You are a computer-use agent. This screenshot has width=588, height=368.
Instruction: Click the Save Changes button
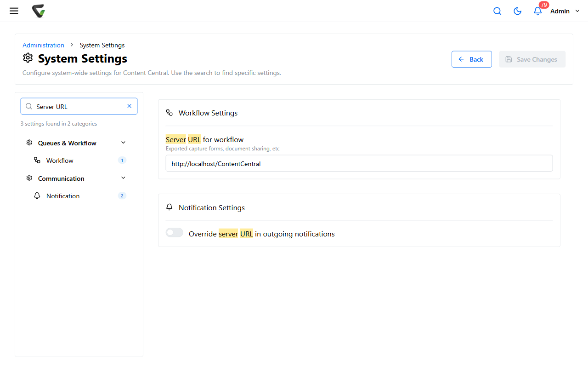coord(532,59)
